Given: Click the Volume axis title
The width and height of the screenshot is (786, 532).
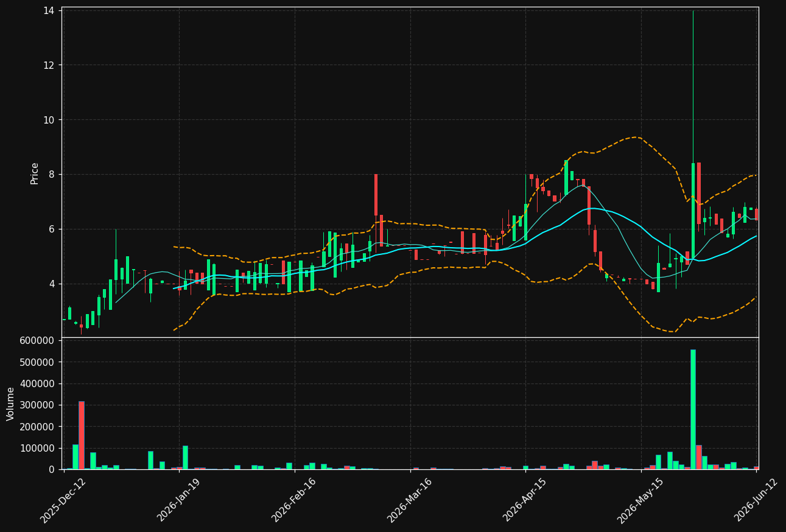Looking at the screenshot, I should pyautogui.click(x=10, y=404).
